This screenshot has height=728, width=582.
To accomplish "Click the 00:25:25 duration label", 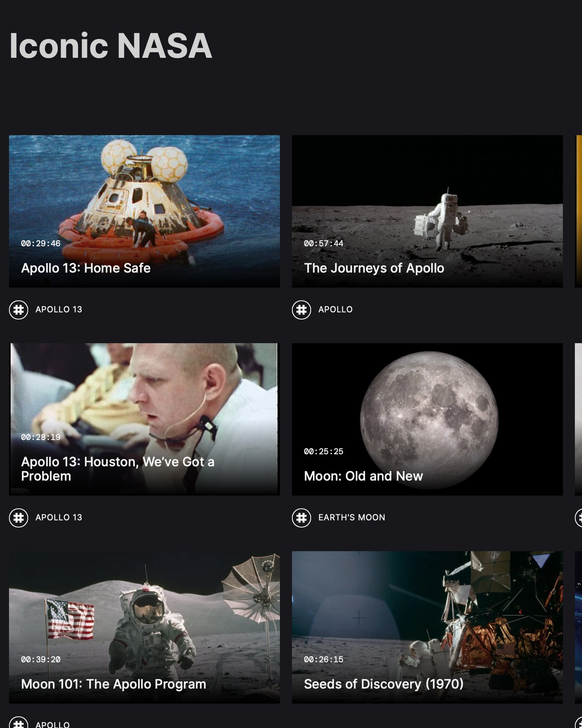I will point(323,451).
